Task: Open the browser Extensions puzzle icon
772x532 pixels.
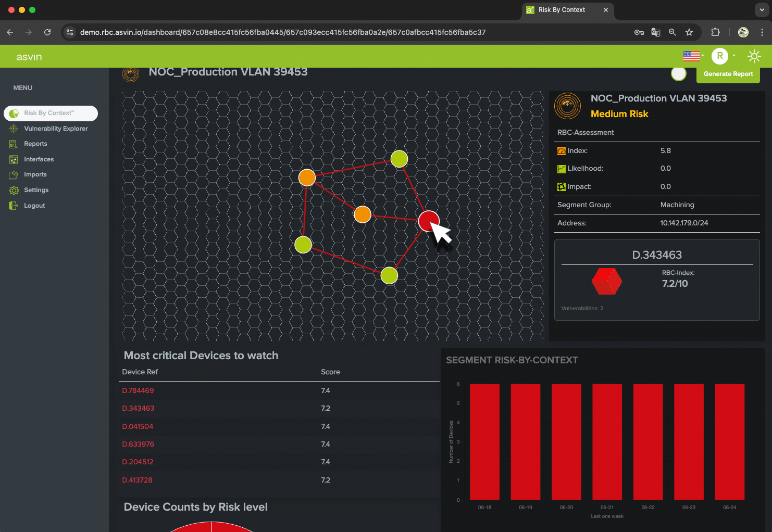Action: [715, 32]
